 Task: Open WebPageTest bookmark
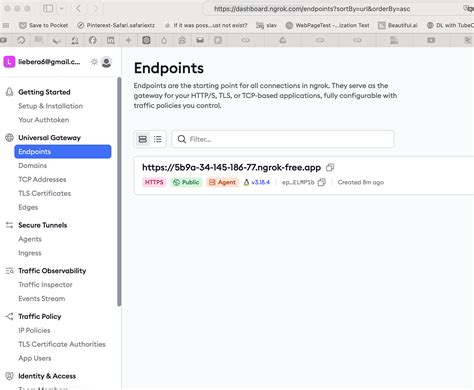[328, 25]
